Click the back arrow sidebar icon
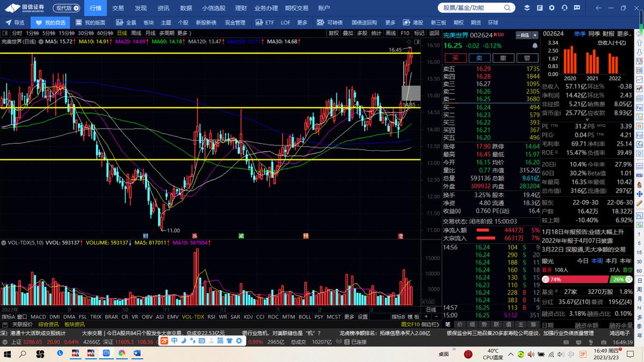Viewport: 644px width, 362px height. click(639, 35)
